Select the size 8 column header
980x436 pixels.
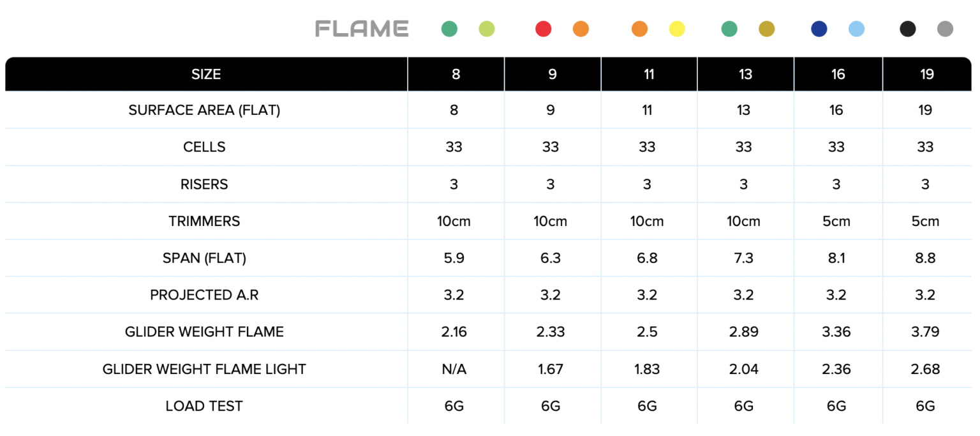[456, 74]
